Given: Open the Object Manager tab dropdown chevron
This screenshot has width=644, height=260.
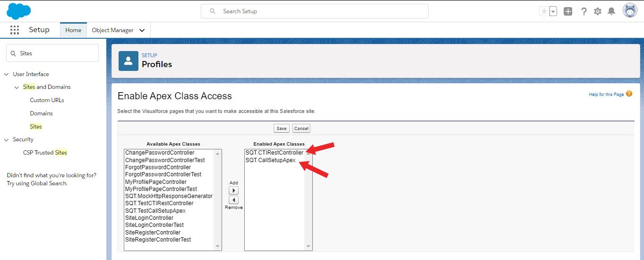Looking at the screenshot, I should coord(142,30).
